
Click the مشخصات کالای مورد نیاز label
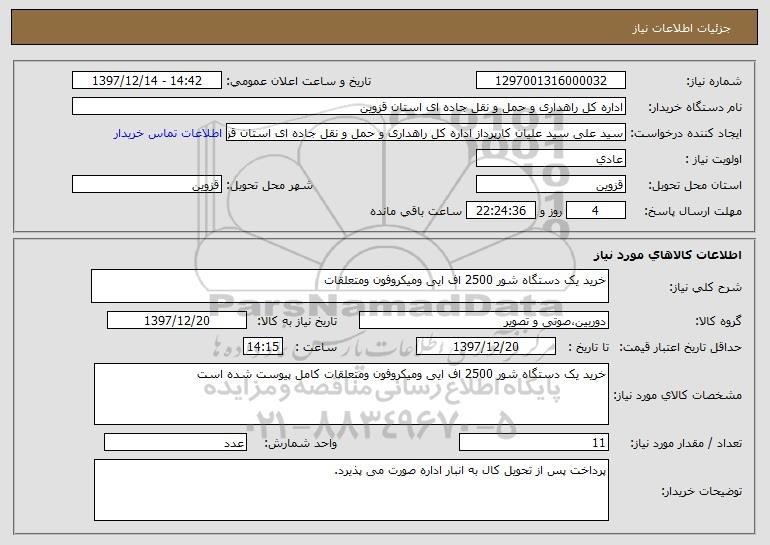pyautogui.click(x=678, y=396)
